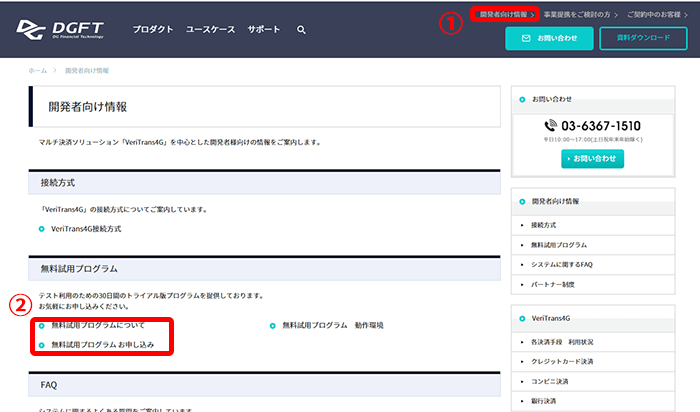Open 無料試用プログラム お申し込み link
Viewport: 700px width, 412px height.
pos(102,344)
